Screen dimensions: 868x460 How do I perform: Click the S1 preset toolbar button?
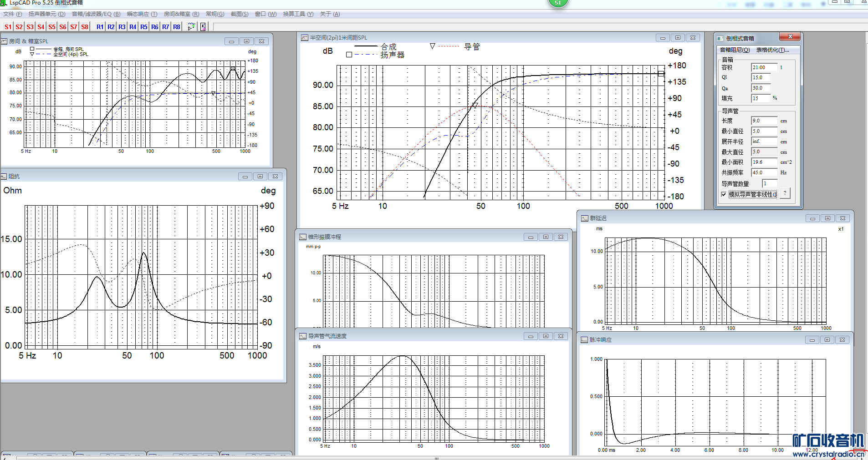click(8, 27)
